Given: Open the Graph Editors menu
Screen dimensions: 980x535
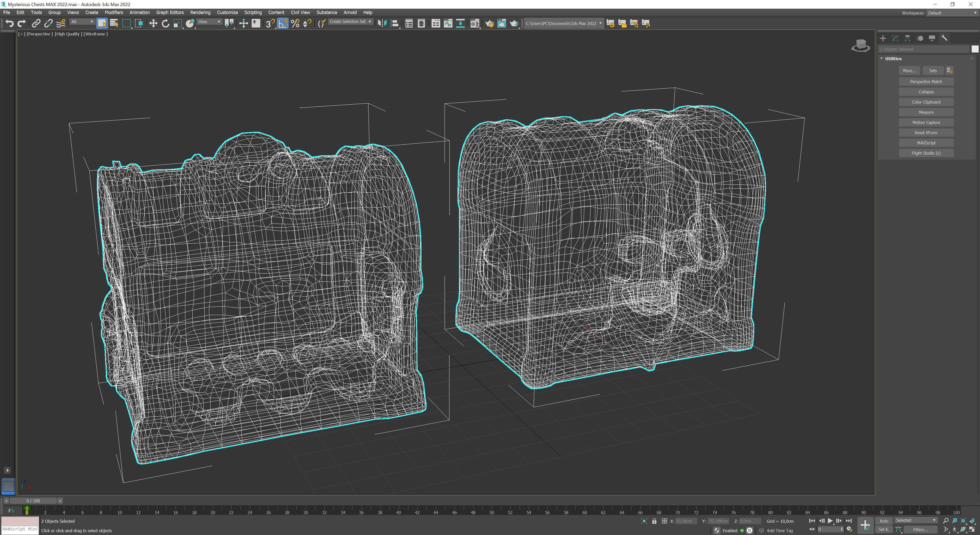Looking at the screenshot, I should [x=170, y=13].
